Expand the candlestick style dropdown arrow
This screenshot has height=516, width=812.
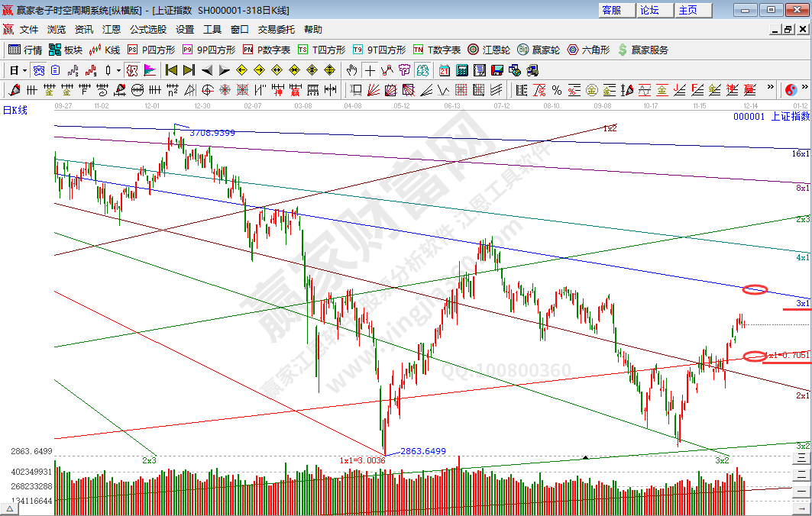point(118,70)
